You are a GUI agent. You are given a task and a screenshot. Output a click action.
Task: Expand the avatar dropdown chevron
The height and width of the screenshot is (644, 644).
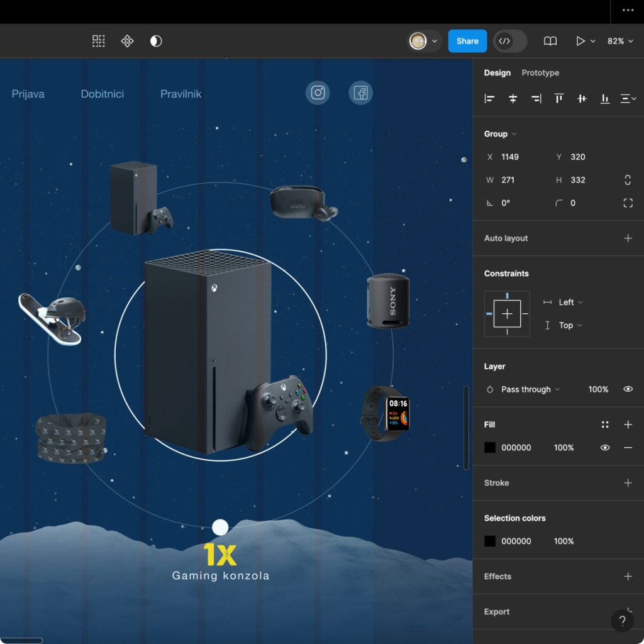(434, 41)
